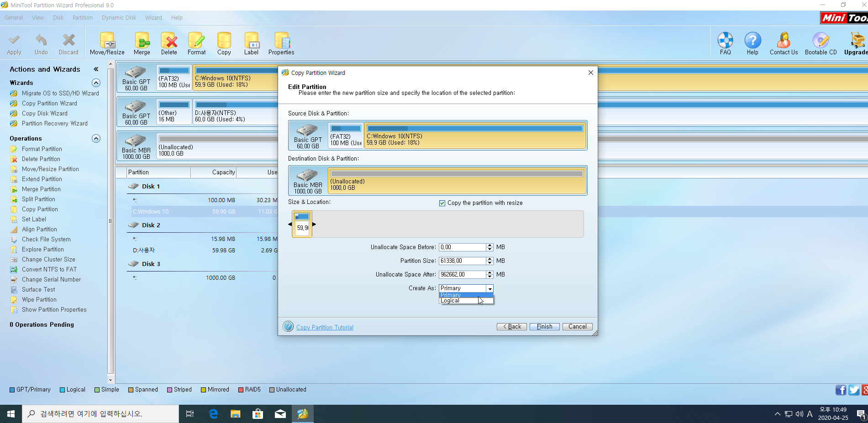This screenshot has height=423, width=868.
Task: Click the Finish button
Action: click(x=545, y=327)
